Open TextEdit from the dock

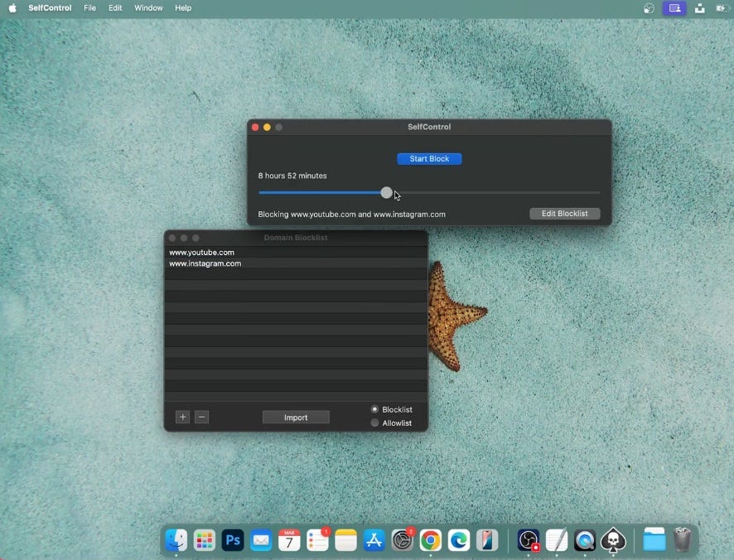point(557,540)
